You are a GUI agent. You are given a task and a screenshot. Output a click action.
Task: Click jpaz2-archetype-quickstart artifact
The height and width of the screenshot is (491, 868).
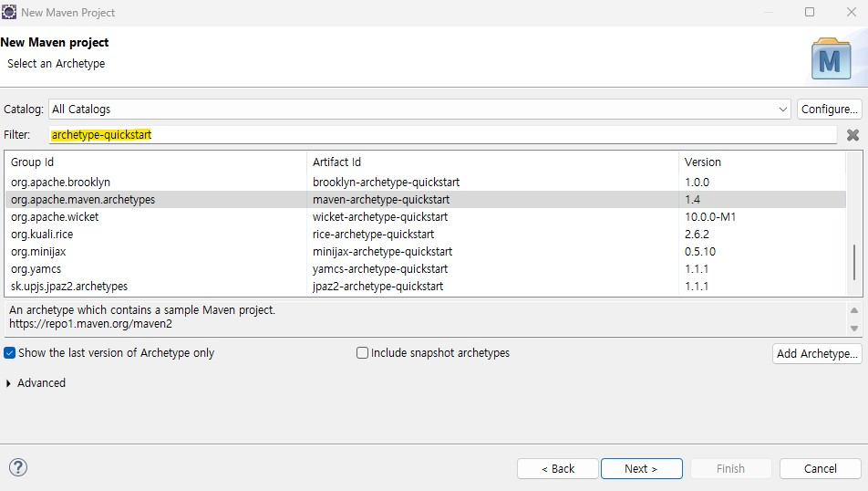pos(377,287)
